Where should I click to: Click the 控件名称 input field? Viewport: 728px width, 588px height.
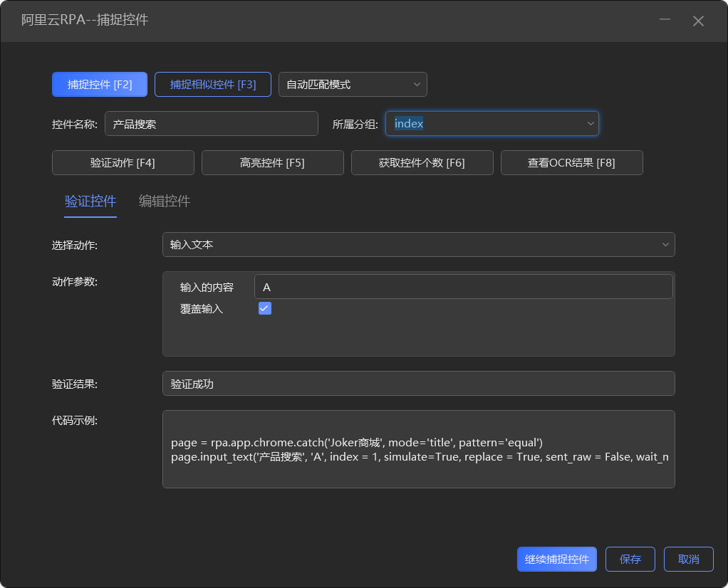(x=212, y=124)
